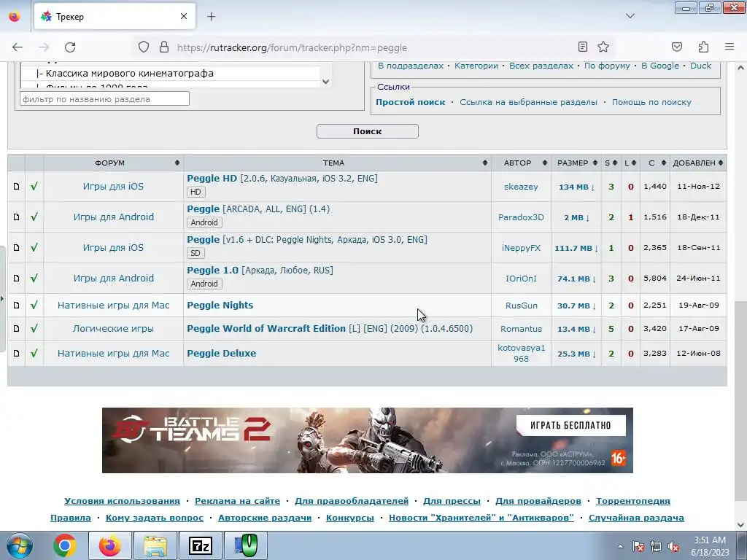Search В подразделах link
This screenshot has height=560, width=747.
pos(411,66)
